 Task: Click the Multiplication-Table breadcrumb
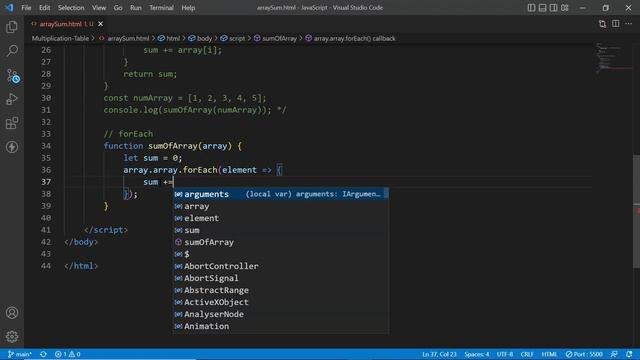click(x=60, y=38)
